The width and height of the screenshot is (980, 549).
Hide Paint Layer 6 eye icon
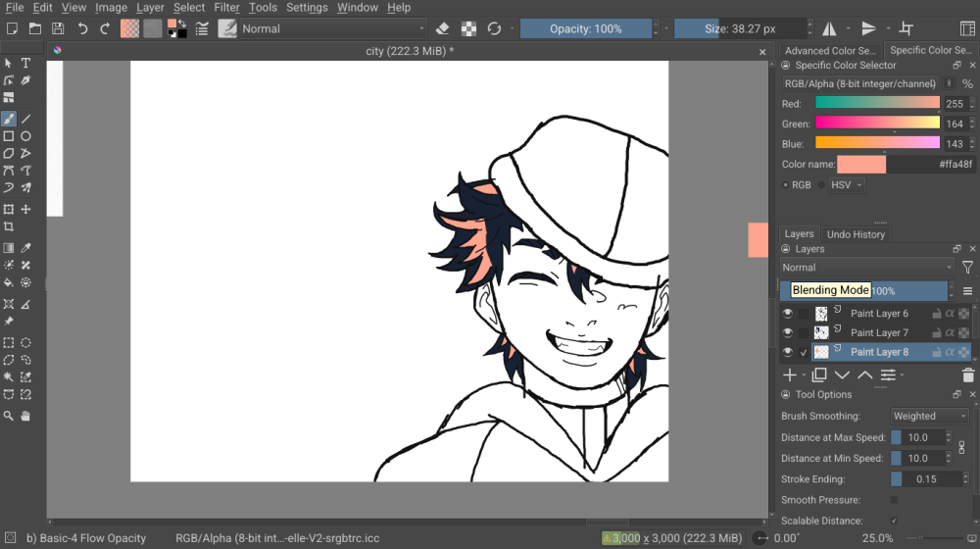click(x=788, y=314)
